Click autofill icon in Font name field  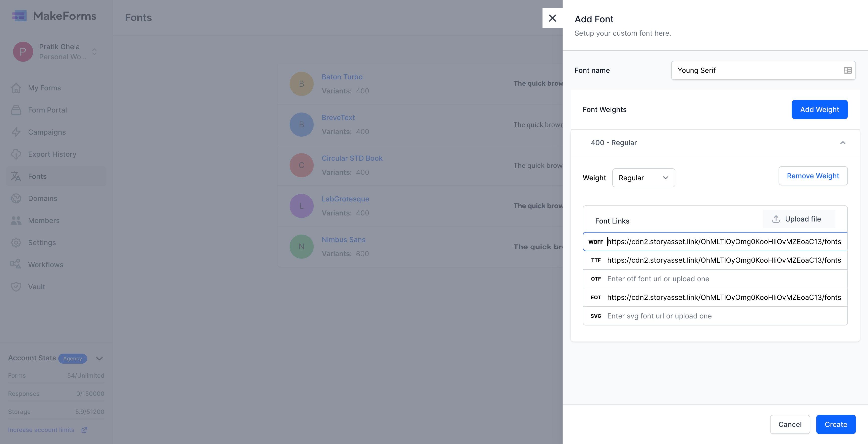click(x=848, y=70)
